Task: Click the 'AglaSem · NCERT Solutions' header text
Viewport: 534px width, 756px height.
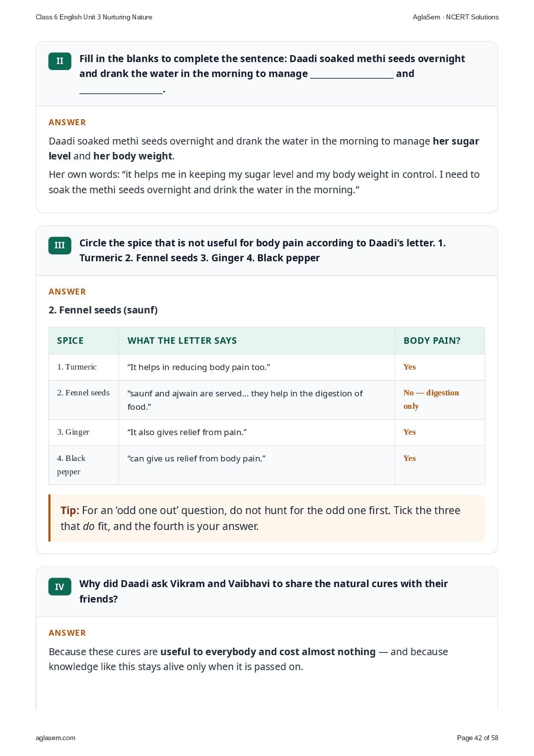Action: click(x=456, y=17)
